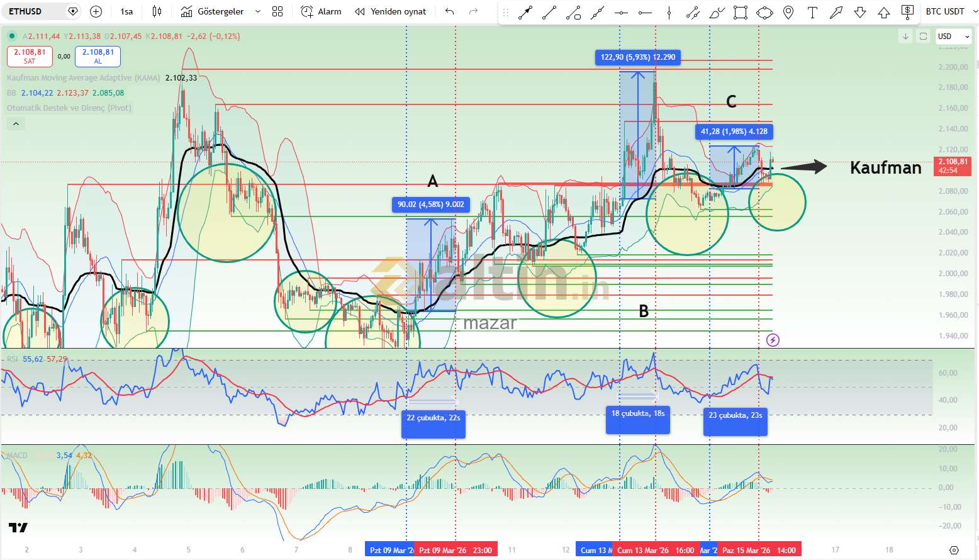Undo the last chart action
The width and height of the screenshot is (979, 560).
pyautogui.click(x=449, y=11)
